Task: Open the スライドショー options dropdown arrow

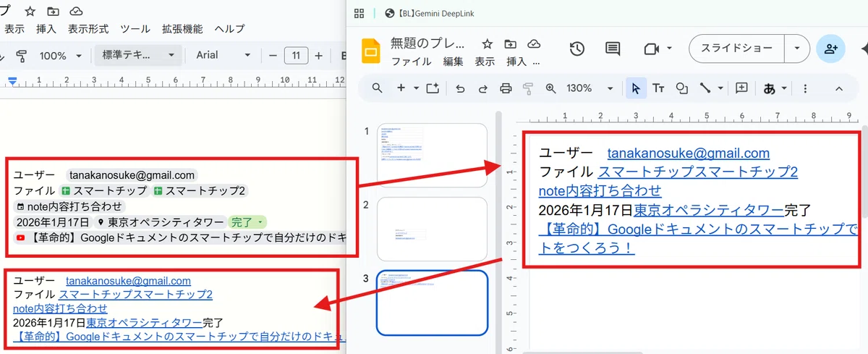Action: 797,49
